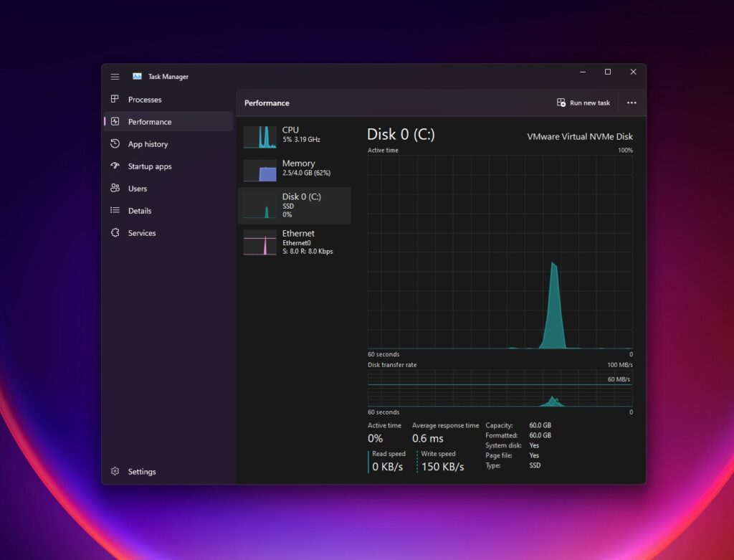
Task: Open the navigation hamburger menu
Action: [x=115, y=77]
